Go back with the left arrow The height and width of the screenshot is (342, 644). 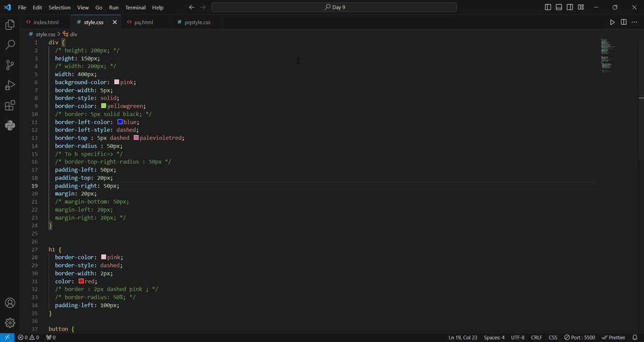coord(192,8)
